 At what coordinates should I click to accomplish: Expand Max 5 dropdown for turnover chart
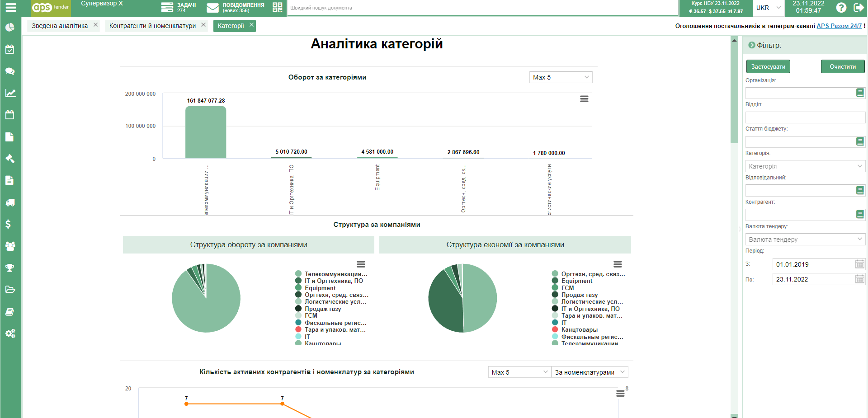(561, 77)
